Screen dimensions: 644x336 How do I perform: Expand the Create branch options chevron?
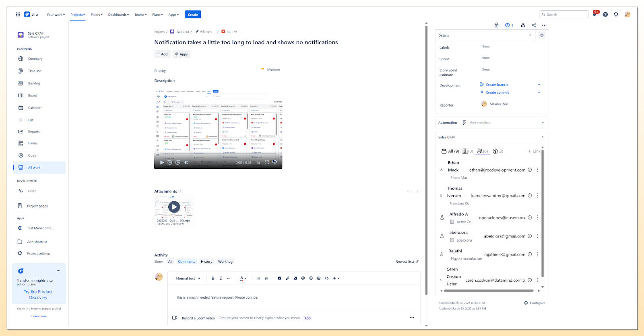(539, 84)
